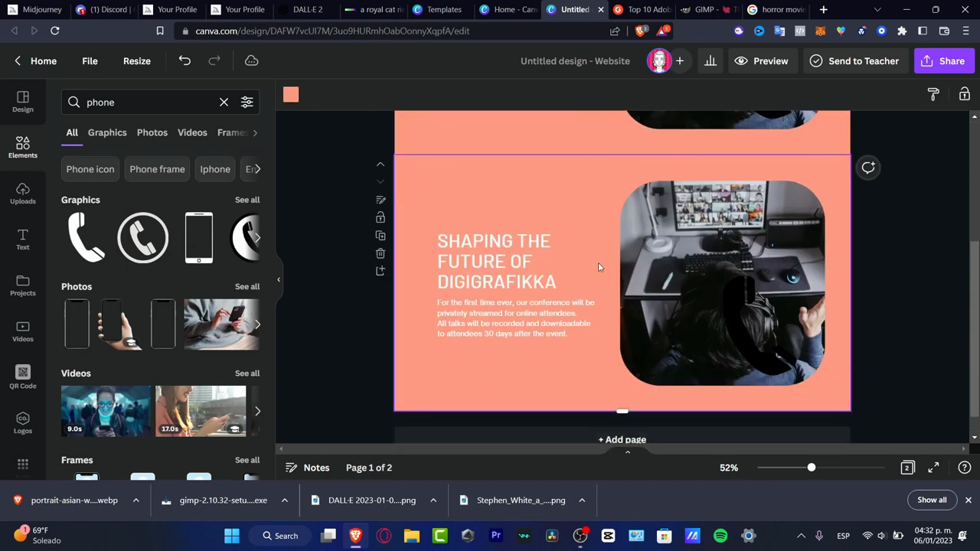Image resolution: width=980 pixels, height=551 pixels.
Task: Show more suggested search chips
Action: tap(257, 169)
